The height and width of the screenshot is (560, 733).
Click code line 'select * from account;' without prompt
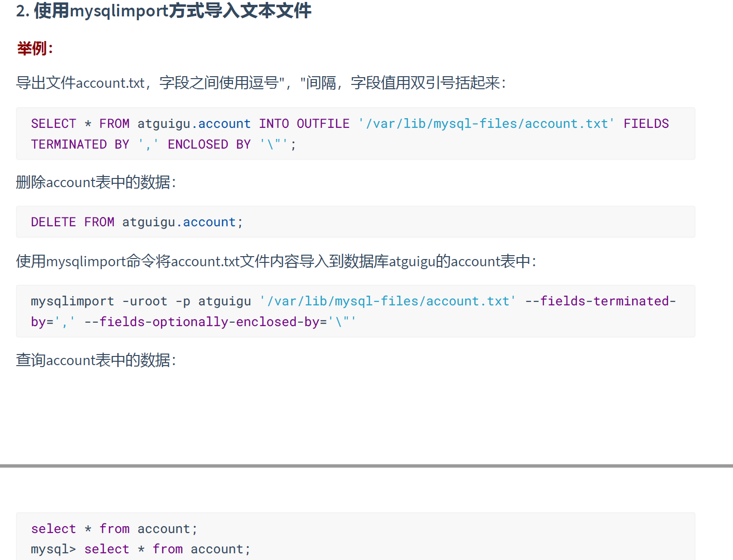(x=114, y=529)
